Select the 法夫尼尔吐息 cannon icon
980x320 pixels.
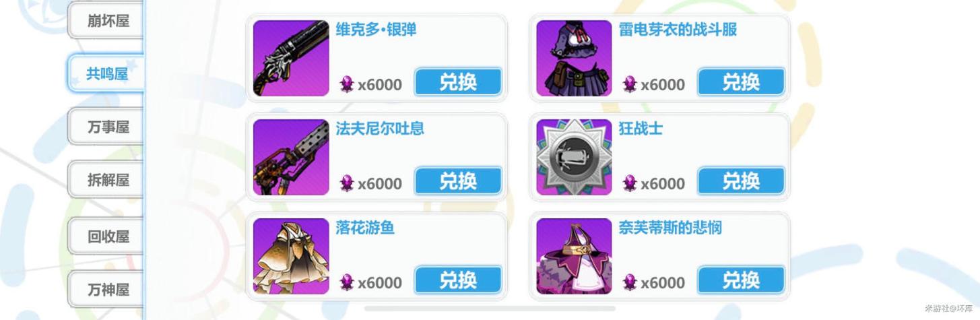coord(291,157)
